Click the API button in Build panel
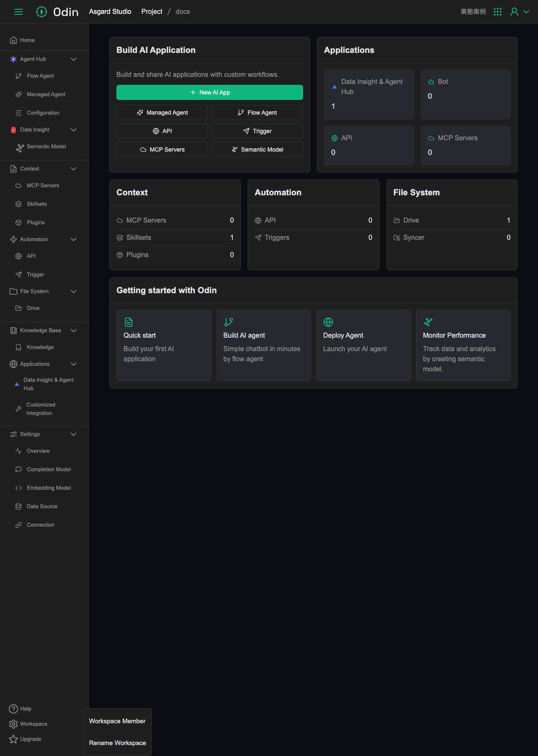 (162, 131)
